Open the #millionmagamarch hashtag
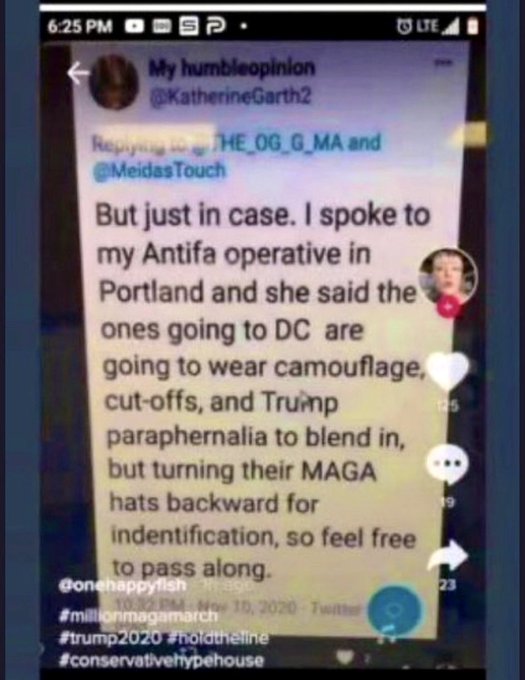The height and width of the screenshot is (680, 525). tap(138, 615)
